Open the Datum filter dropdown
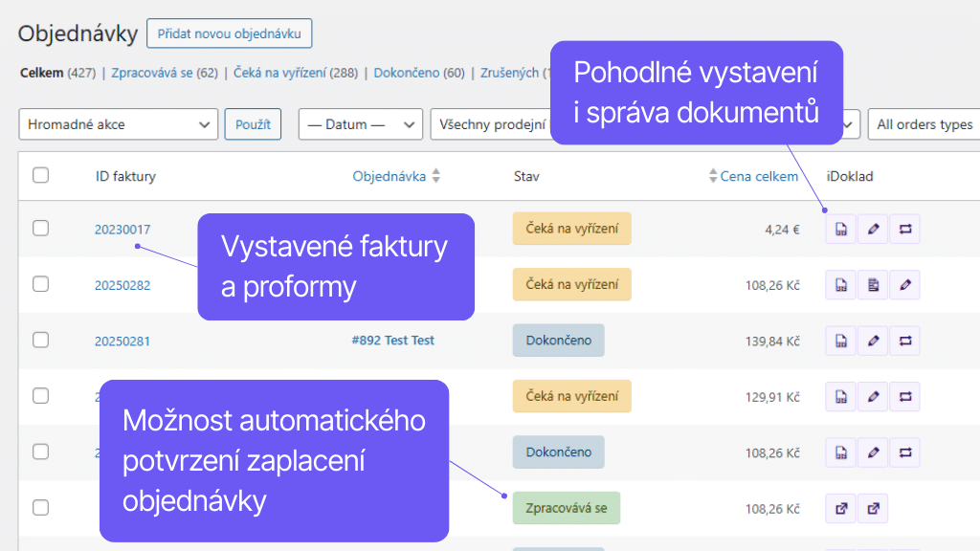 (360, 124)
